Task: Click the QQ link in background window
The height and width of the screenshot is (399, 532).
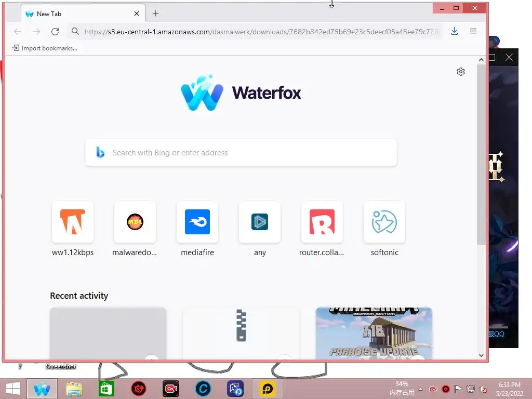Action: (x=496, y=334)
